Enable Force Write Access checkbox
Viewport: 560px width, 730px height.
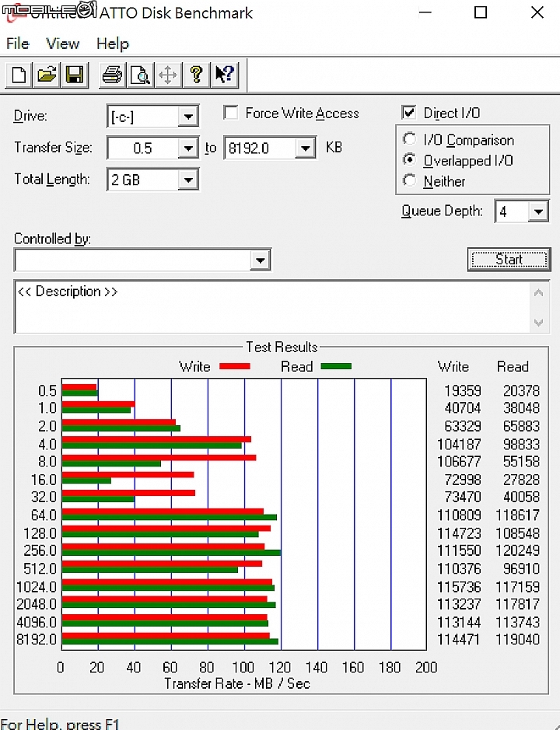(231, 113)
